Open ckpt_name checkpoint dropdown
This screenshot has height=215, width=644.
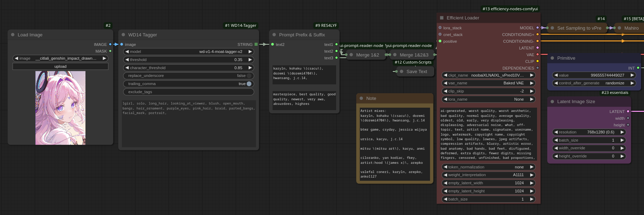coord(489,75)
